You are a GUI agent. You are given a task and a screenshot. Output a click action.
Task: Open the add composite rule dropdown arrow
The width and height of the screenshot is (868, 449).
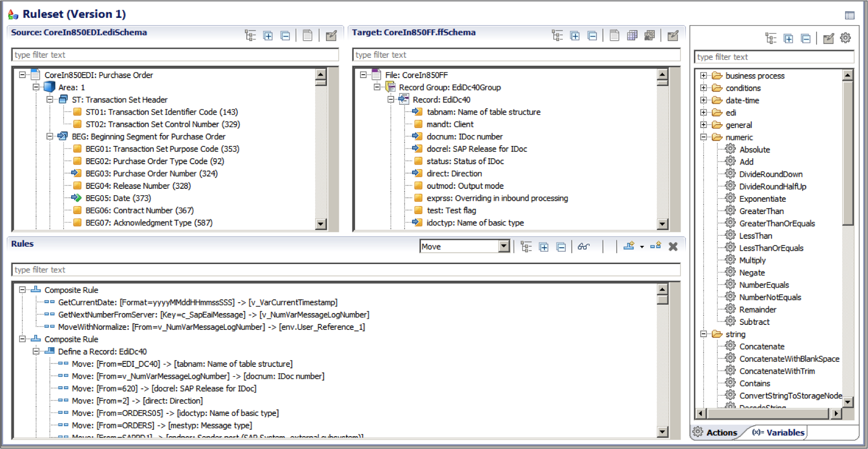coord(642,247)
